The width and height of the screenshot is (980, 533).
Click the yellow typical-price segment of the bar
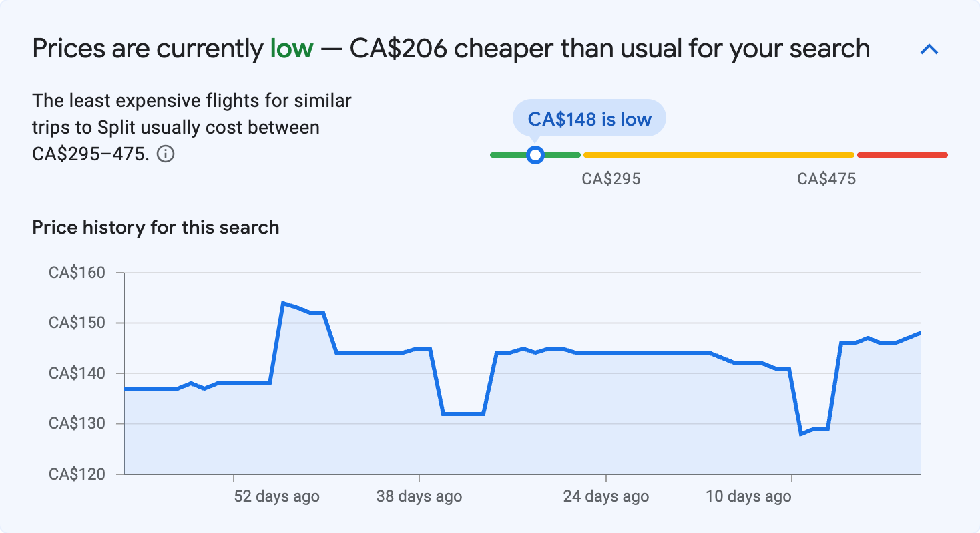718,155
